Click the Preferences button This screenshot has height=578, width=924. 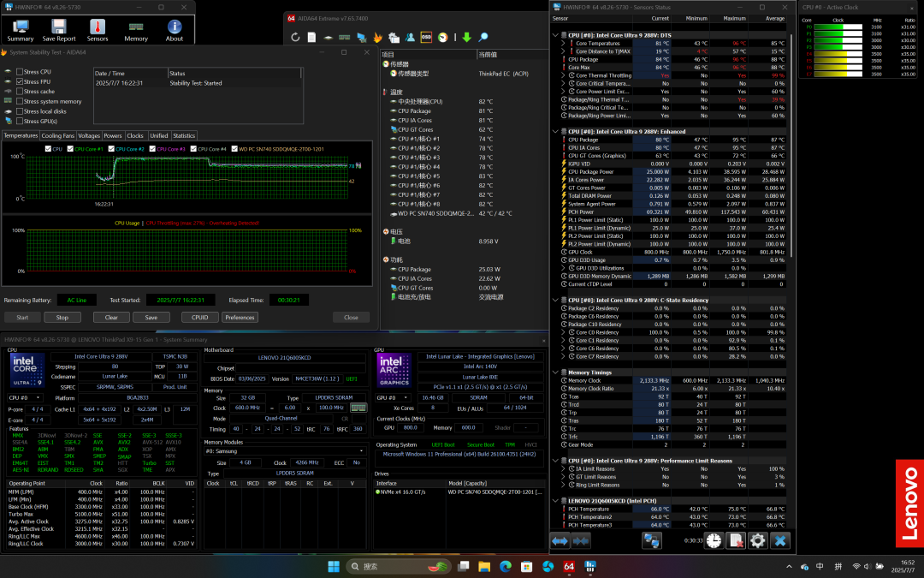(x=240, y=318)
